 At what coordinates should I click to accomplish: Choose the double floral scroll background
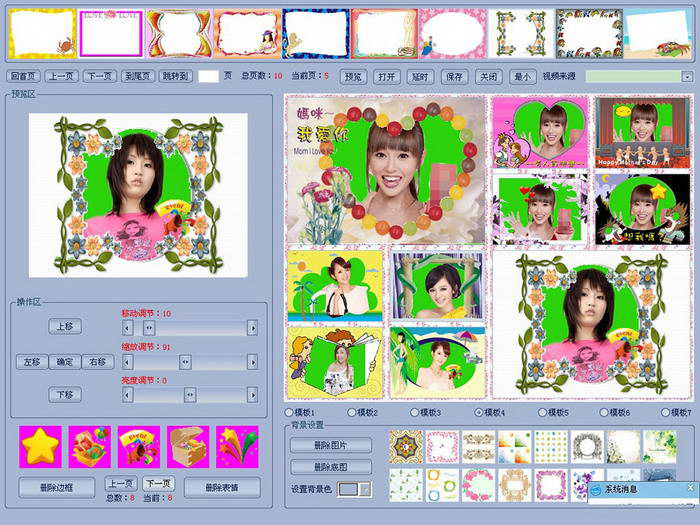[x=479, y=447]
